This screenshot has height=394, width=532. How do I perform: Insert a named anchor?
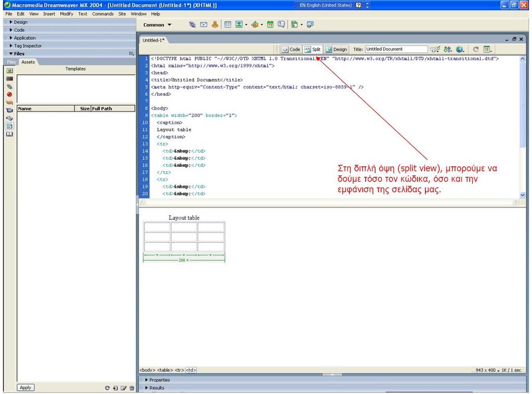click(215, 24)
